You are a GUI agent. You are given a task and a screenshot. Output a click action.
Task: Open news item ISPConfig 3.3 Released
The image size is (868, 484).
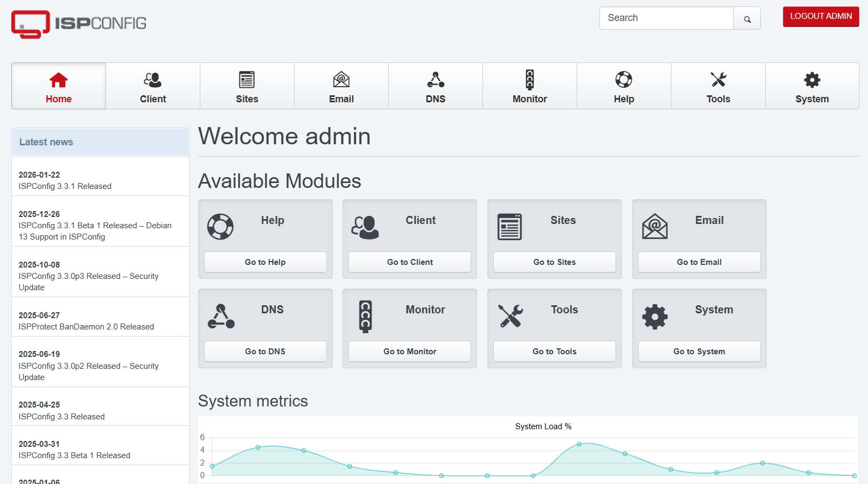(x=62, y=417)
